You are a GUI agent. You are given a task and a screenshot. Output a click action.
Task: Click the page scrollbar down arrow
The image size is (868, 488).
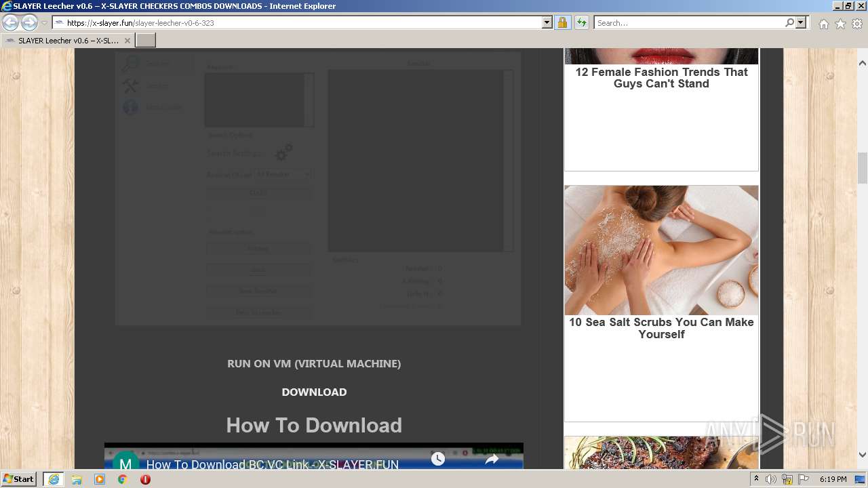pyautogui.click(x=862, y=455)
